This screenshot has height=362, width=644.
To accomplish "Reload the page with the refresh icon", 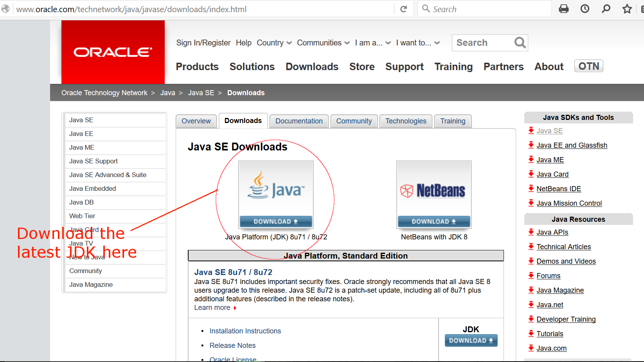I will (403, 8).
